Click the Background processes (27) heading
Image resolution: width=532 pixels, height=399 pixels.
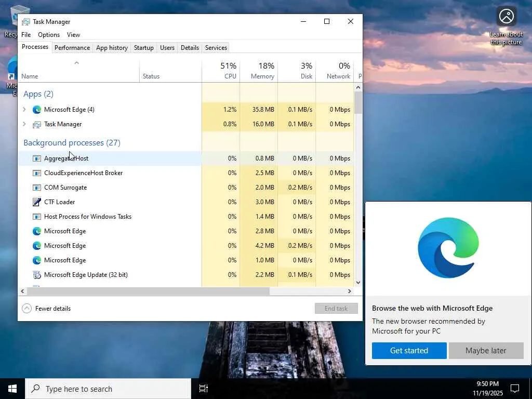[72, 143]
